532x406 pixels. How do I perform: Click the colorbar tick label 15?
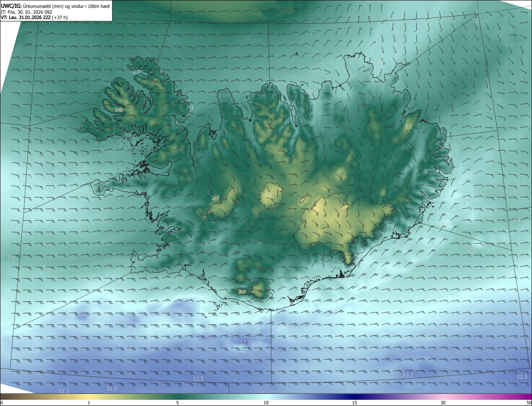[355, 403]
